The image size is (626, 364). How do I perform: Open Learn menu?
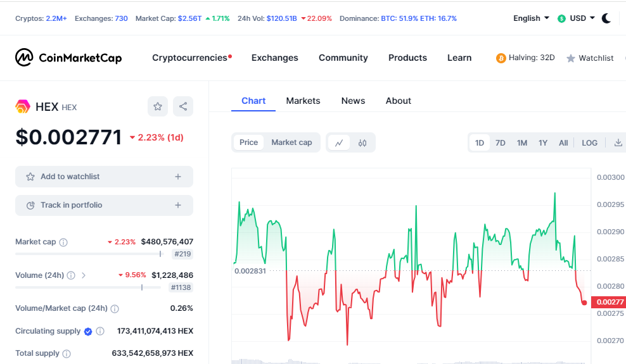(459, 58)
